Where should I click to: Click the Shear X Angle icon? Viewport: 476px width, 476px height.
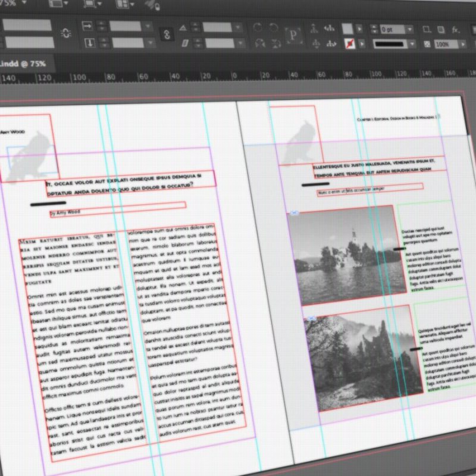point(185,43)
